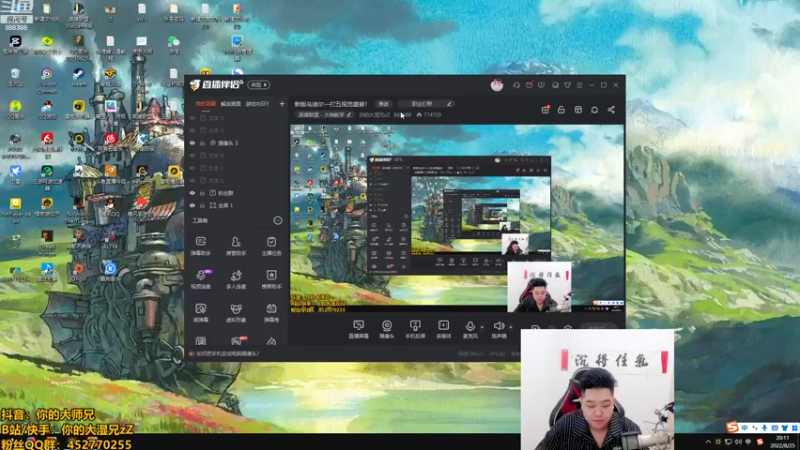
Task: Open the share icon above the preview
Action: (x=611, y=110)
